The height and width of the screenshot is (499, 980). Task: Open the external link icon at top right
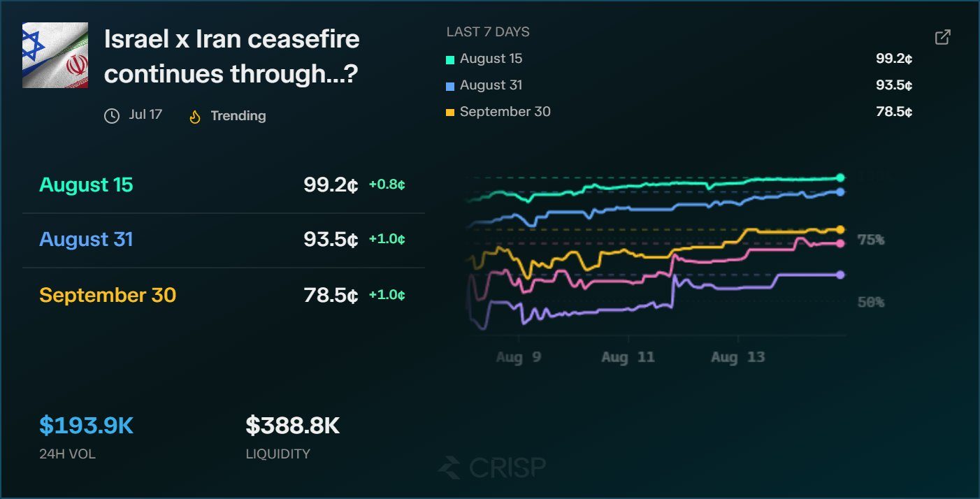(942, 37)
